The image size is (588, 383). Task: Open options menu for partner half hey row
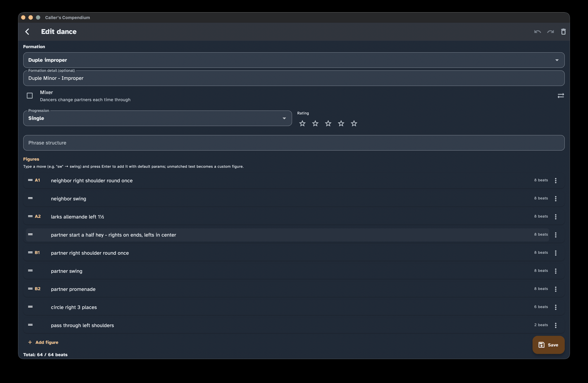tap(556, 235)
